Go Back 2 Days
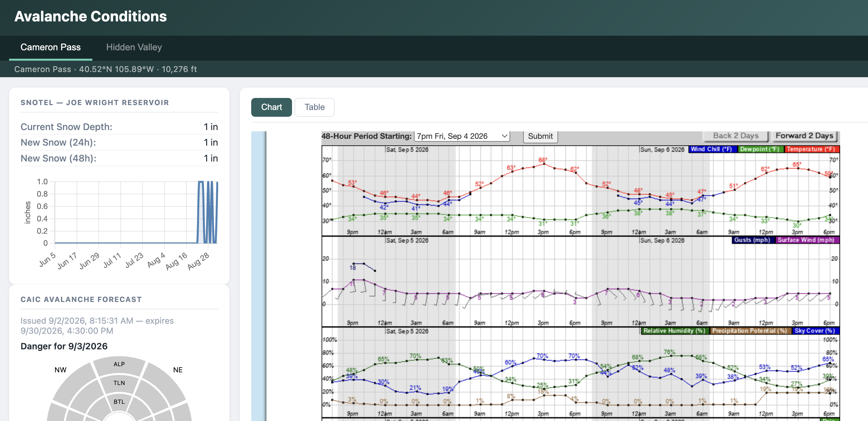 click(735, 136)
